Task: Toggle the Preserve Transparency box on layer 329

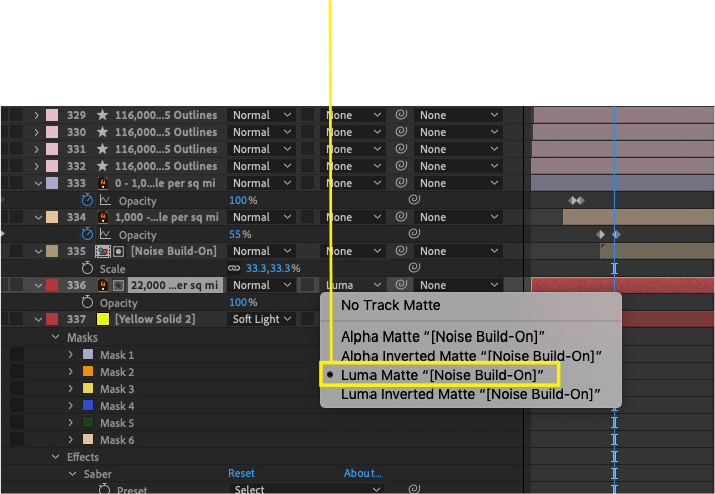Action: [307, 115]
